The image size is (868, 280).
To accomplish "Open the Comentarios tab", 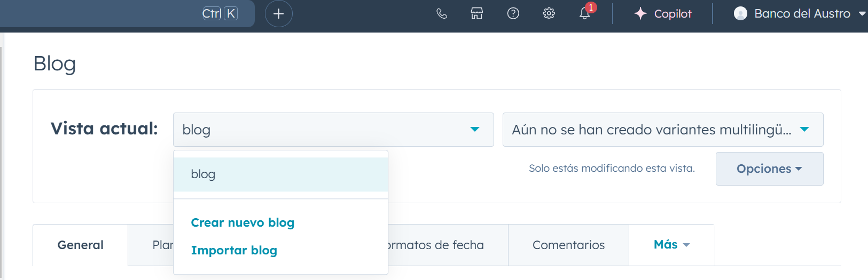I will 568,245.
